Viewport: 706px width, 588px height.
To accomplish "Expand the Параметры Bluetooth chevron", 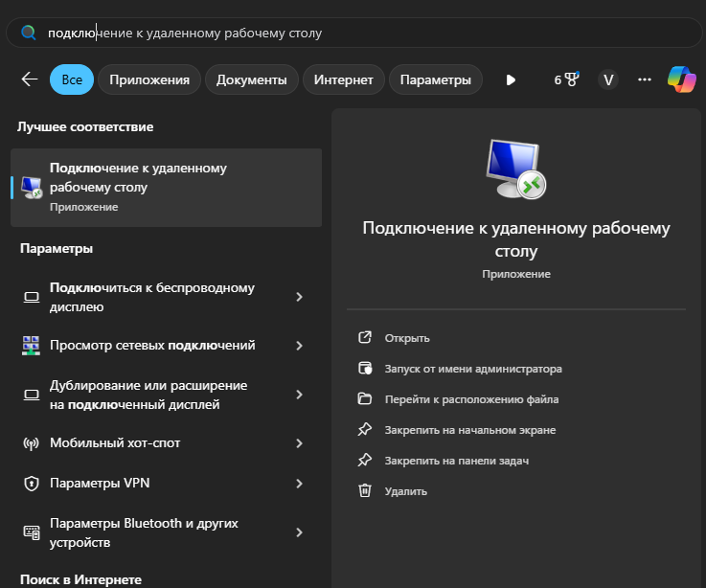I will click(x=300, y=532).
